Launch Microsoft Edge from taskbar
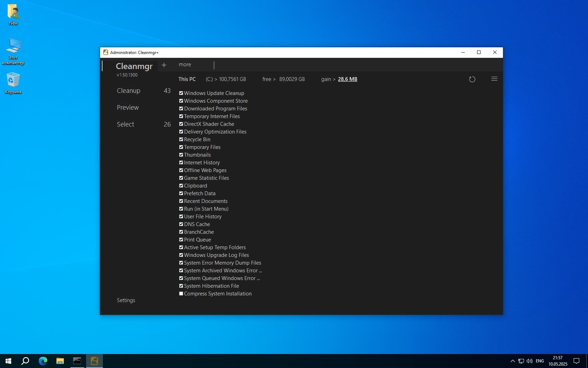 click(43, 361)
